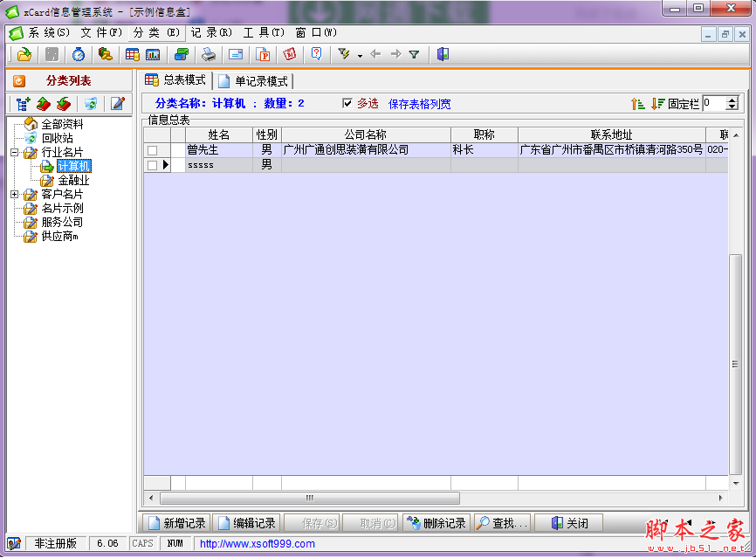Uncheck the 多选 multi-select checkbox
The height and width of the screenshot is (558, 756).
coord(347,103)
